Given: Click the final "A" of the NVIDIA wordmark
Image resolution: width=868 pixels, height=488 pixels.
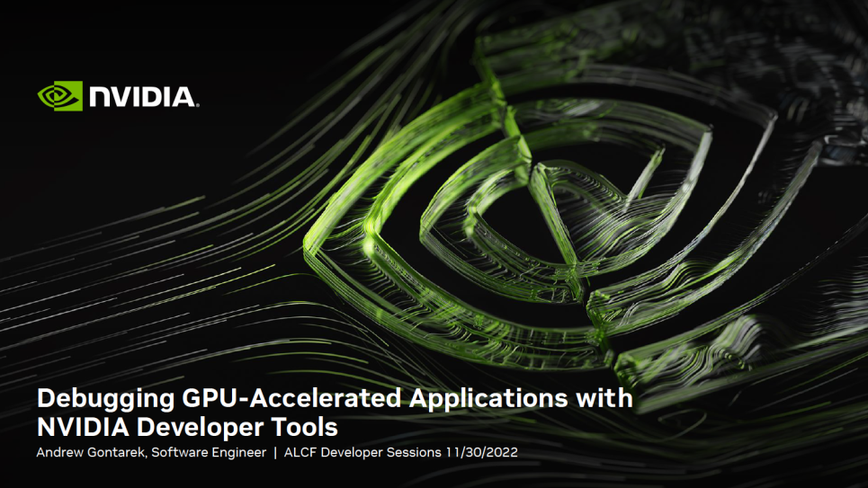Looking at the screenshot, I should (183, 97).
